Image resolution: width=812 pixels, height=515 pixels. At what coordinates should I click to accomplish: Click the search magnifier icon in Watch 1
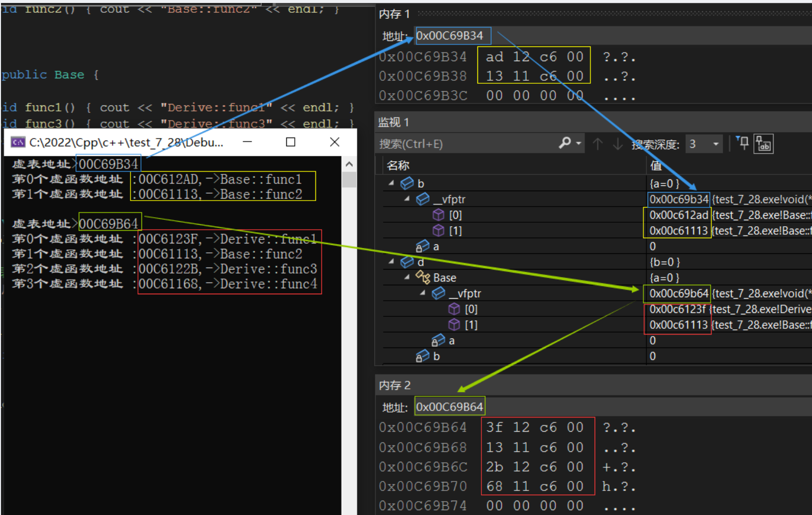click(x=565, y=143)
